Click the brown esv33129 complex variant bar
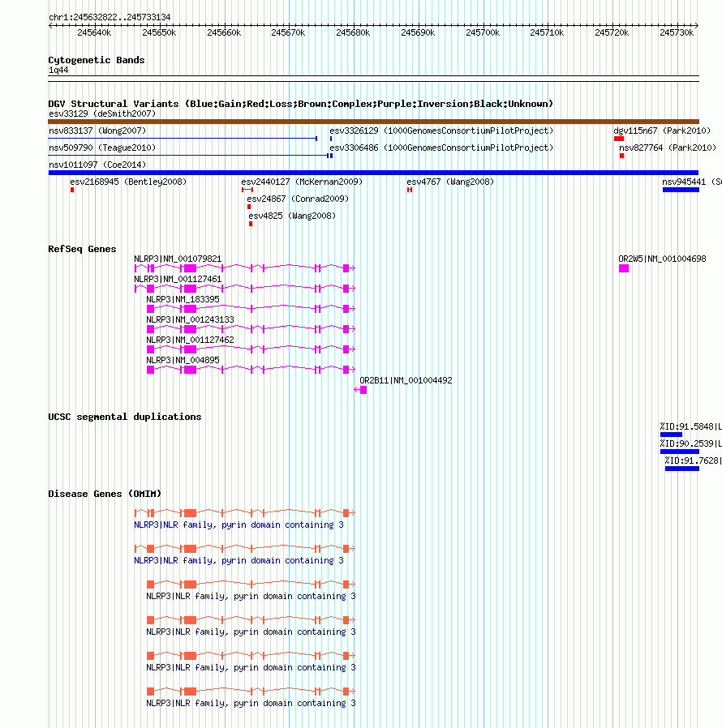The image size is (722, 728). tap(373, 122)
